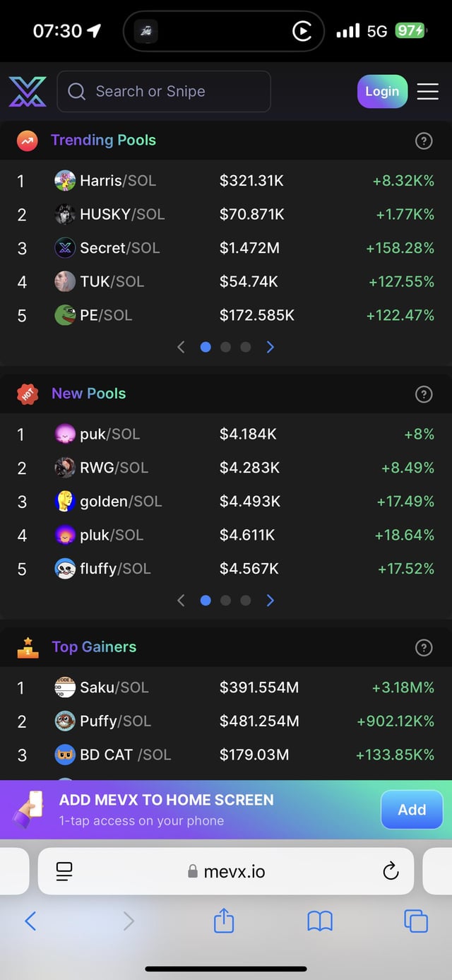Open Safari page format menu icon
Viewport: 452px width, 980px height.
(64, 872)
